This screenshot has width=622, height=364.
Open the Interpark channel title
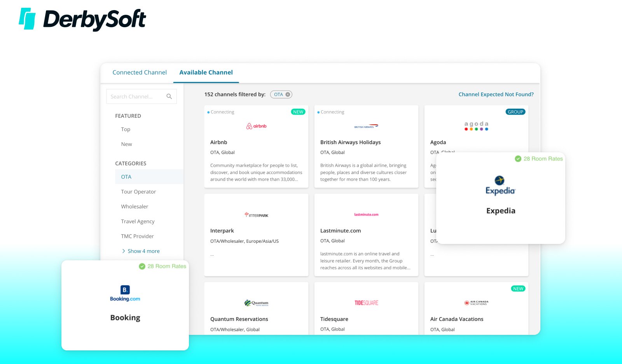pyautogui.click(x=222, y=231)
